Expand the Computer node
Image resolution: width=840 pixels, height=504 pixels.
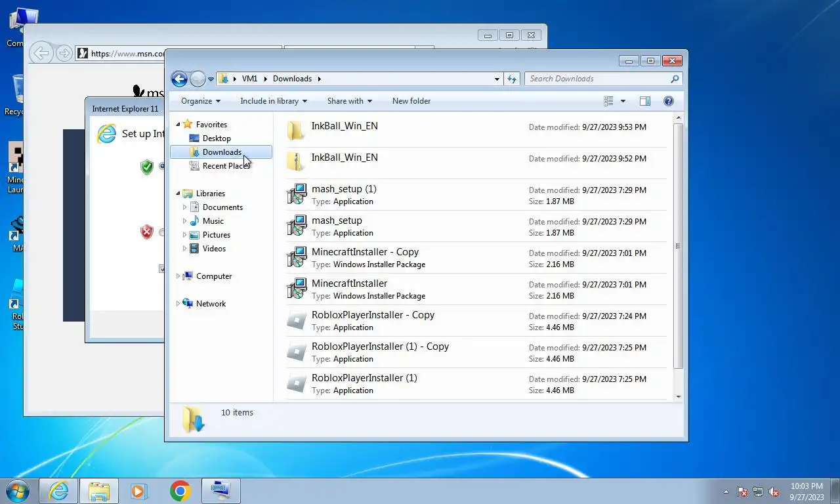click(178, 276)
